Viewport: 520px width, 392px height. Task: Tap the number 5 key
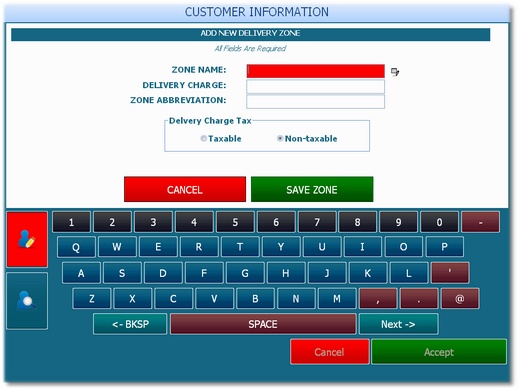pos(235,222)
